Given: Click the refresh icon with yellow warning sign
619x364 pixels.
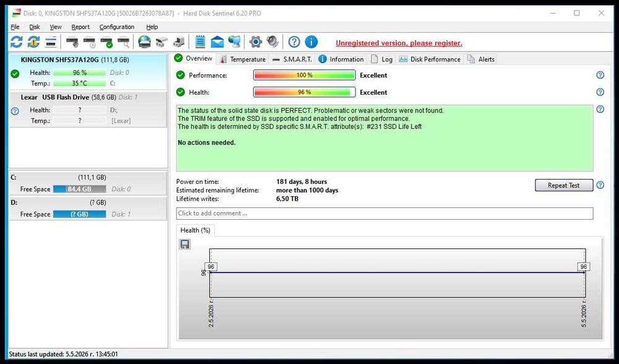Looking at the screenshot, I should (33, 41).
